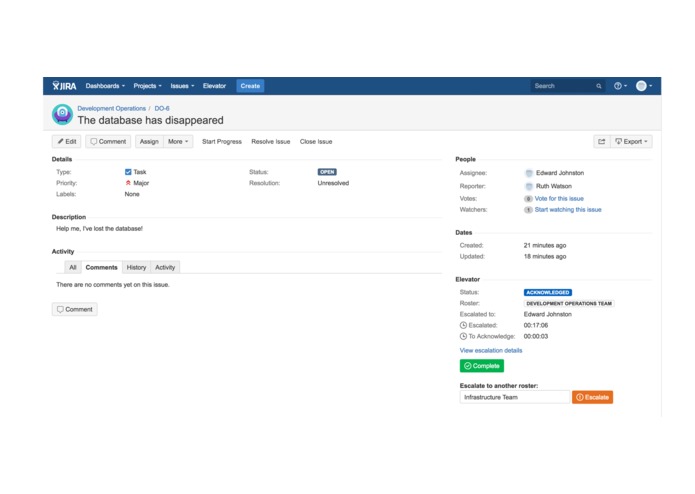Switch to the Comments tab

(x=102, y=267)
